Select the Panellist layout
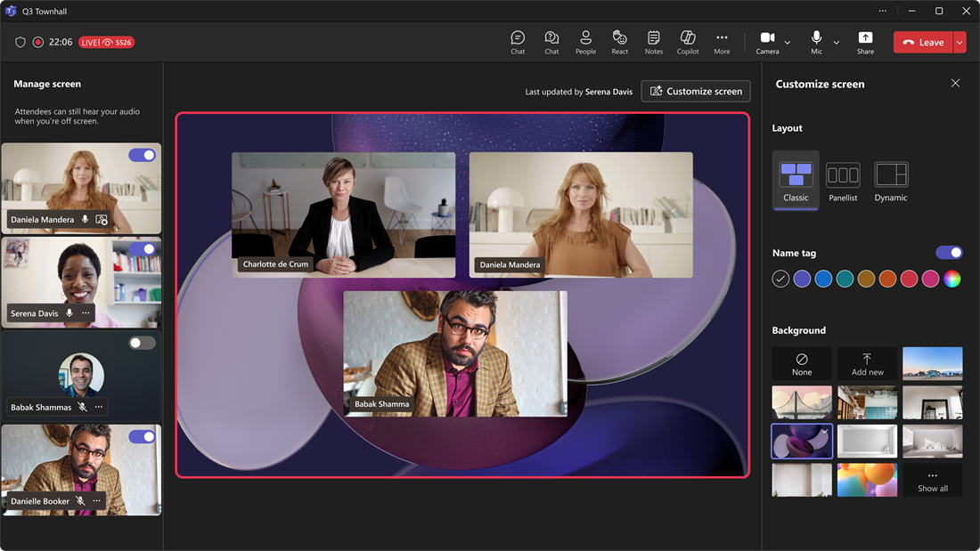The height and width of the screenshot is (551, 980). (843, 182)
